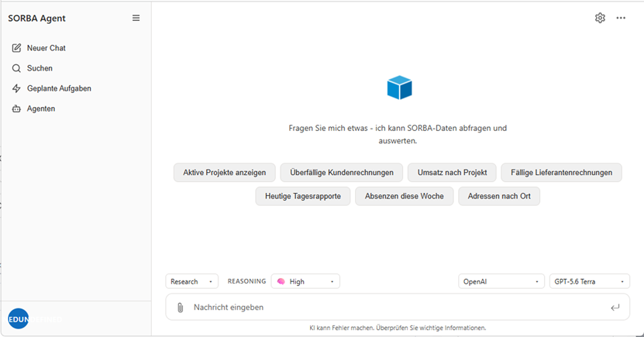Go to Geplante Aufgaben
644x337 pixels.
[59, 89]
